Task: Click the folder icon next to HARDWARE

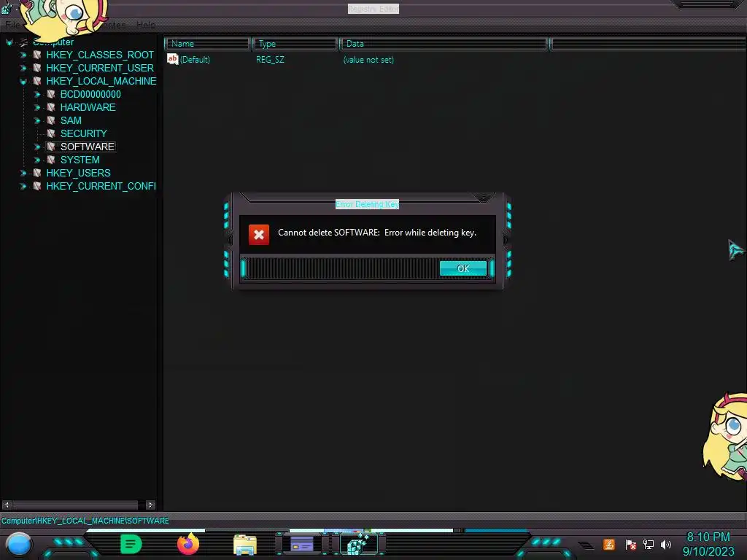Action: pyautogui.click(x=51, y=107)
